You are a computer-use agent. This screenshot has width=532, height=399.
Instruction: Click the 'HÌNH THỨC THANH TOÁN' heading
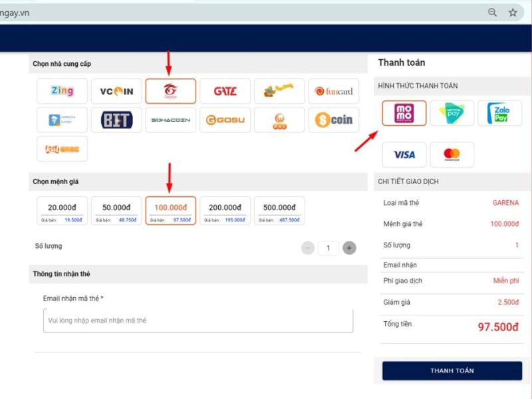point(418,86)
